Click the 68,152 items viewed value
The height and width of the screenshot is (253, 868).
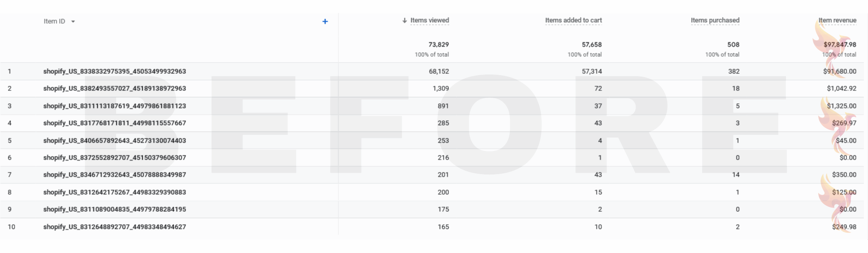point(439,71)
